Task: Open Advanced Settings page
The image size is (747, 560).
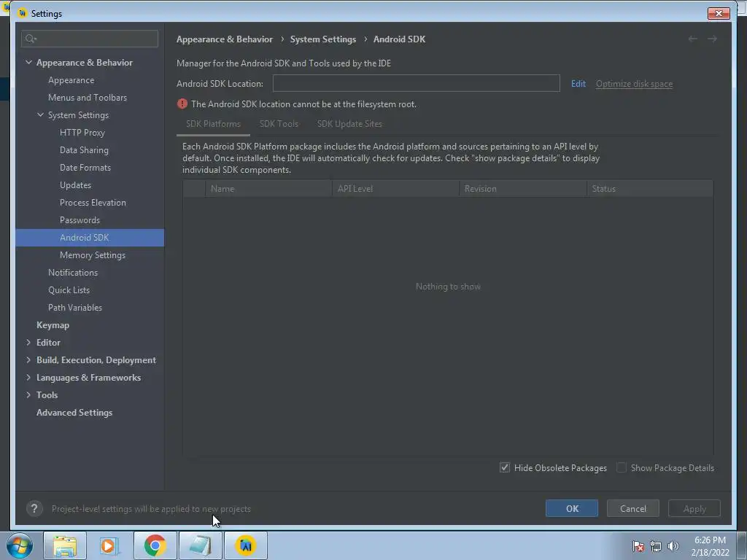Action: point(74,413)
